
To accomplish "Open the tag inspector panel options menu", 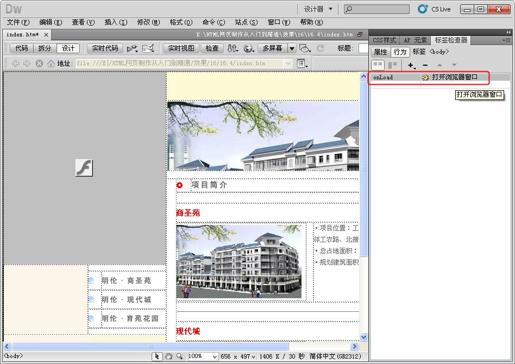I will [506, 40].
